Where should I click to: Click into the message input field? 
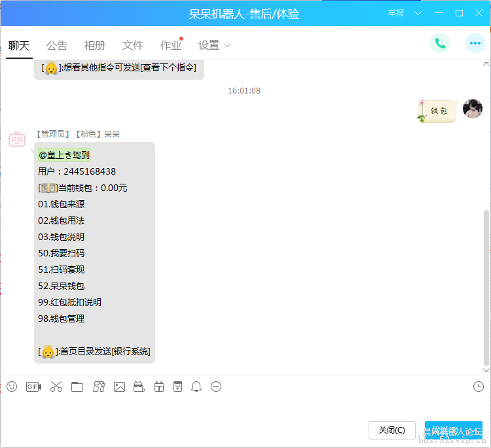[x=244, y=408]
